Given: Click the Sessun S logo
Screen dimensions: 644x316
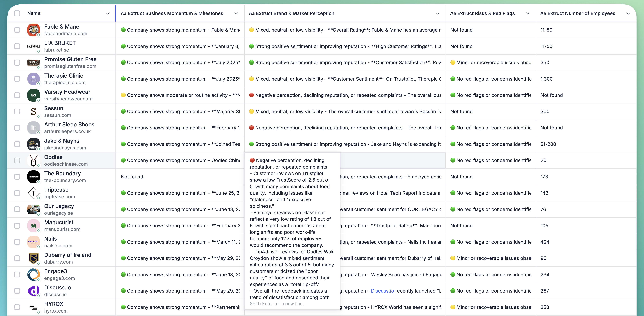Looking at the screenshot, I should pyautogui.click(x=33, y=112).
